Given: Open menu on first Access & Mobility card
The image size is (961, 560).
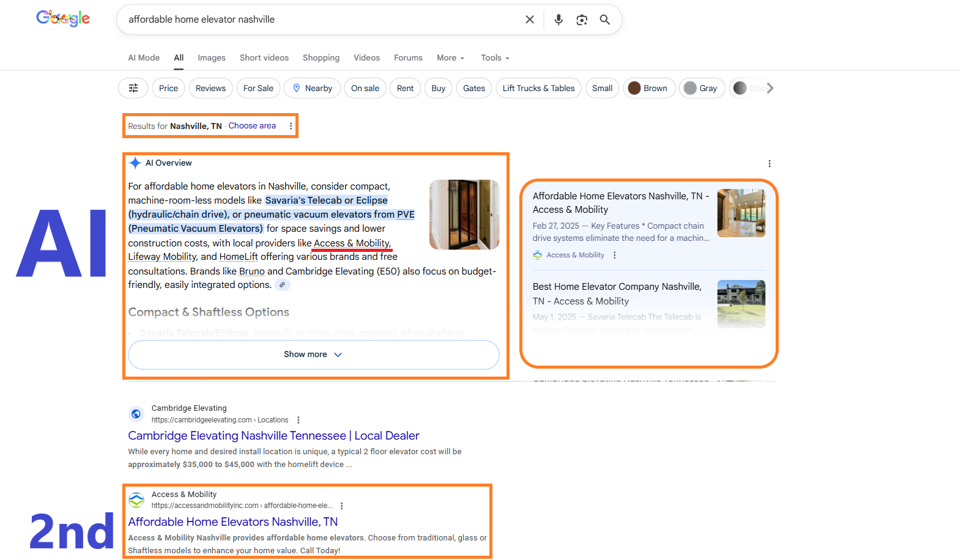Looking at the screenshot, I should point(615,255).
